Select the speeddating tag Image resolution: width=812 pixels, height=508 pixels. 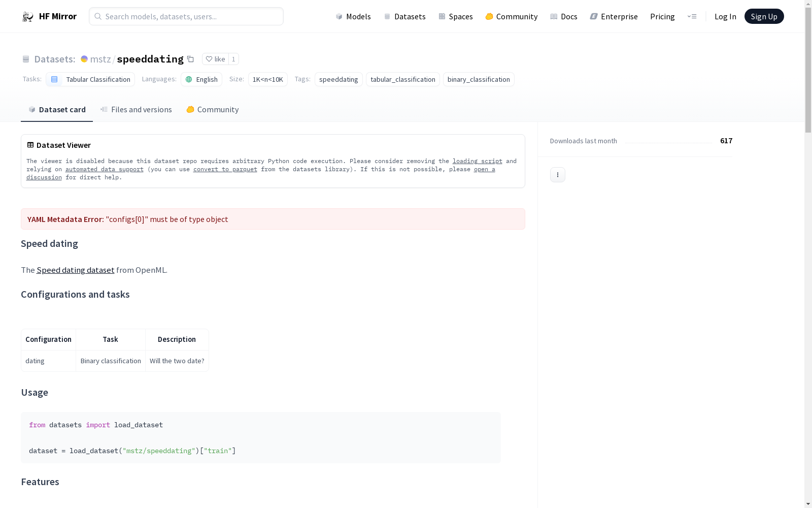(339, 79)
